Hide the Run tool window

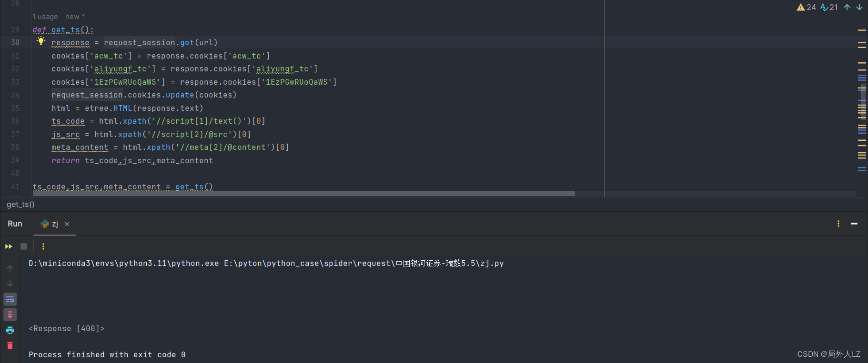(x=854, y=224)
